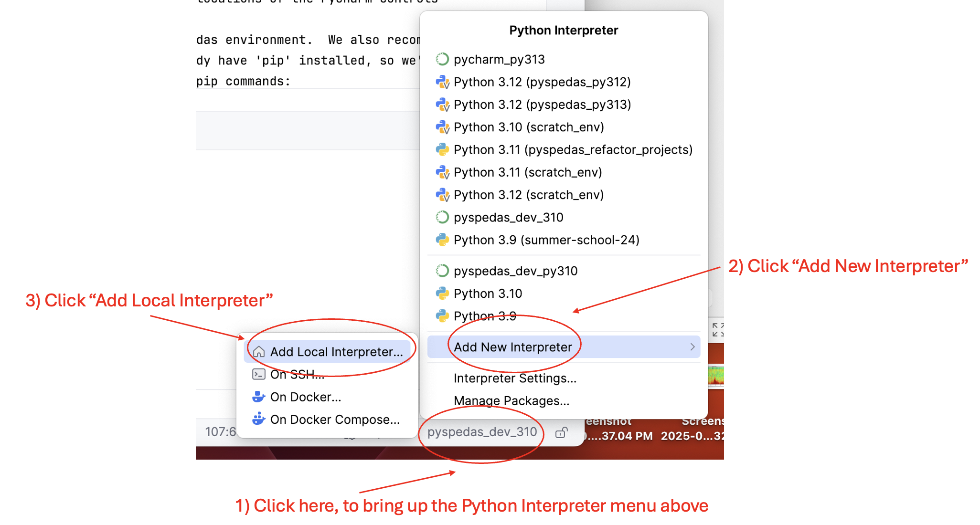Pick Python 3.11 (scratch_env) interpreter
Image resolution: width=980 pixels, height=525 pixels.
564,172
